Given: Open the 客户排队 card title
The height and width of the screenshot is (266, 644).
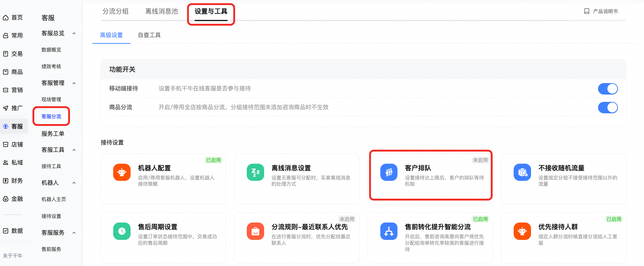Looking at the screenshot, I should pos(418,168).
